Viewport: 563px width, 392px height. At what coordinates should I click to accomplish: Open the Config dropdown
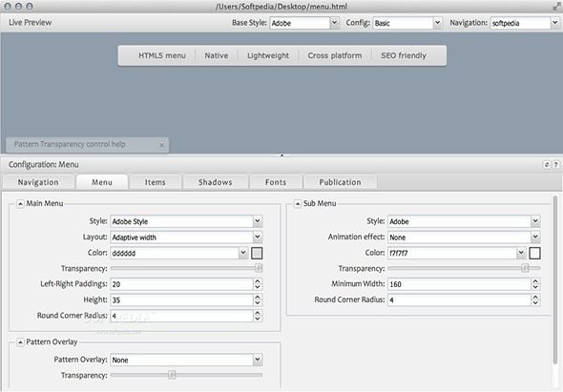pyautogui.click(x=437, y=23)
